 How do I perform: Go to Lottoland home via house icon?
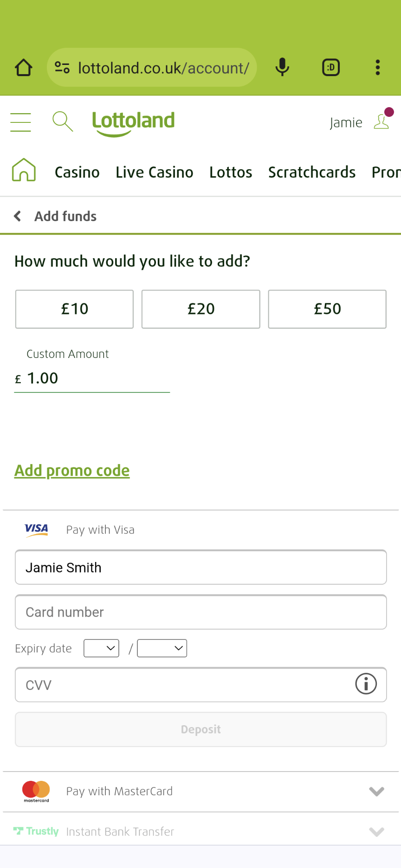(x=24, y=170)
